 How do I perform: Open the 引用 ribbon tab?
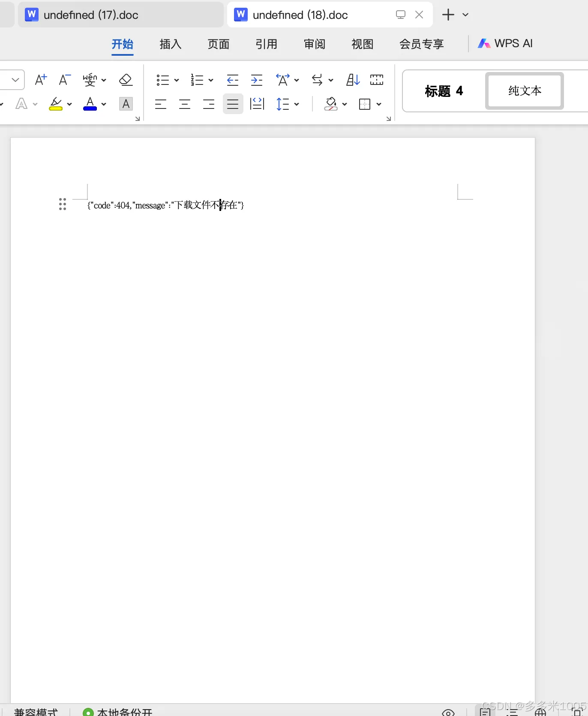(x=267, y=44)
